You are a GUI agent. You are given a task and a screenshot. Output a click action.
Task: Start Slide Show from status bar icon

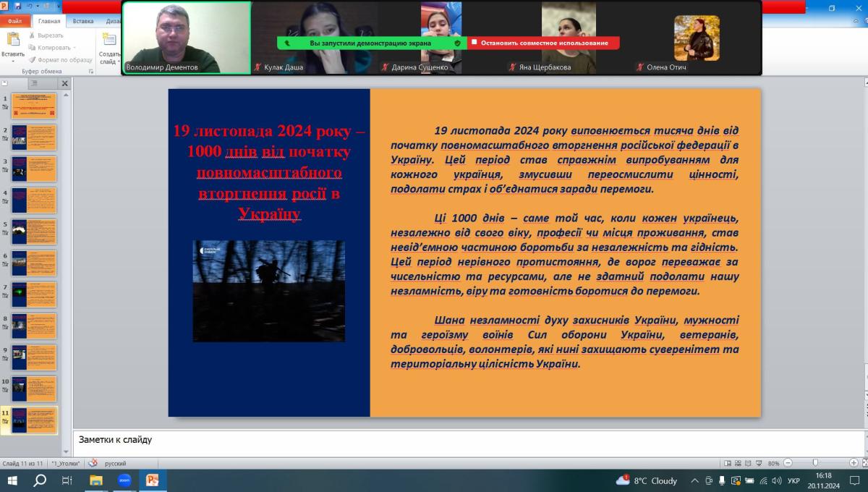(759, 463)
